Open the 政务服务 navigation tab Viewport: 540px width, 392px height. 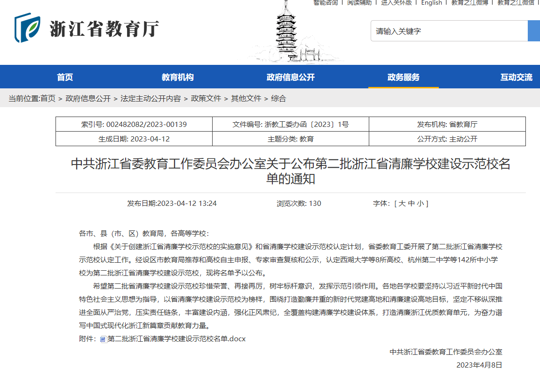pos(403,77)
